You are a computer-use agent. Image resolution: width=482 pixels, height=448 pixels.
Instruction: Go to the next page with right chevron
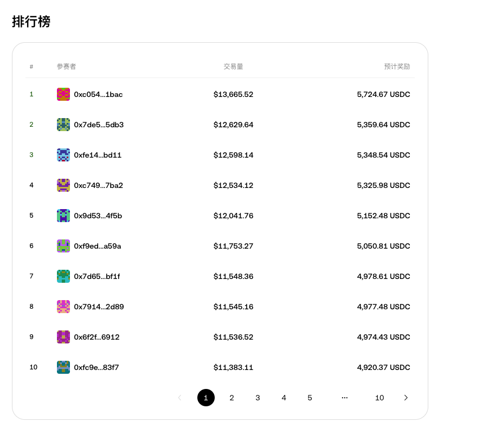pyautogui.click(x=406, y=398)
